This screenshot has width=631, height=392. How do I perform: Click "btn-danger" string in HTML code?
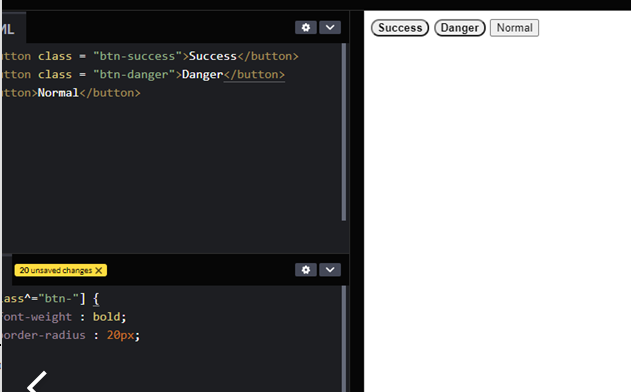coord(134,74)
